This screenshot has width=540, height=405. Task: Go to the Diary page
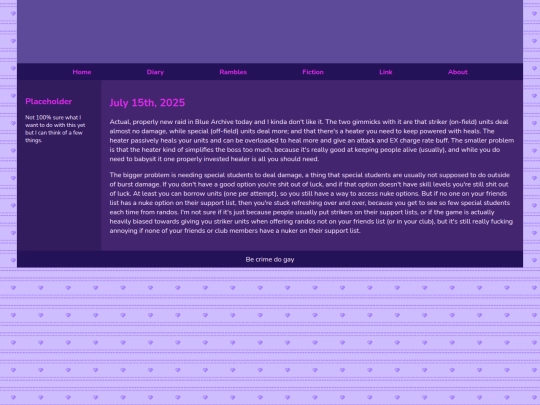[155, 72]
